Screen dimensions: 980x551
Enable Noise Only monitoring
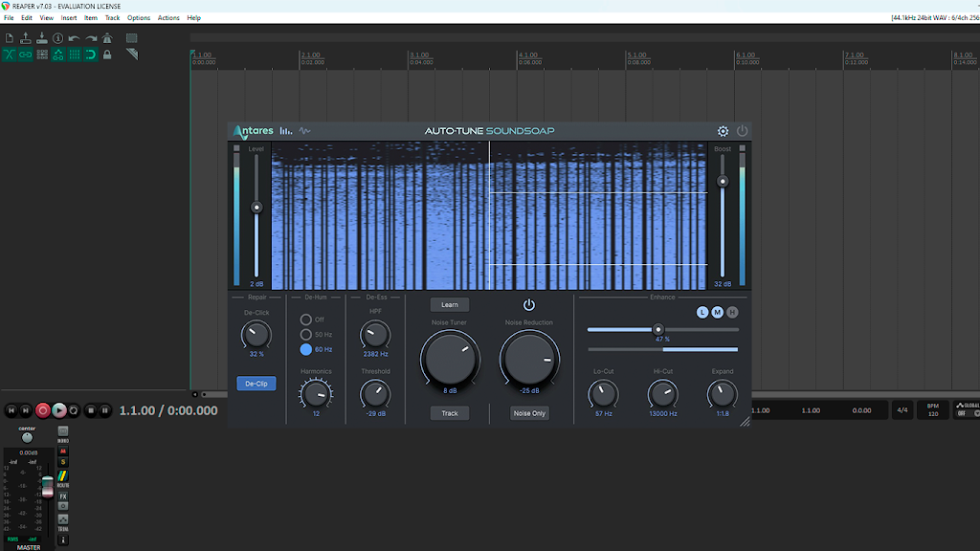[529, 413]
